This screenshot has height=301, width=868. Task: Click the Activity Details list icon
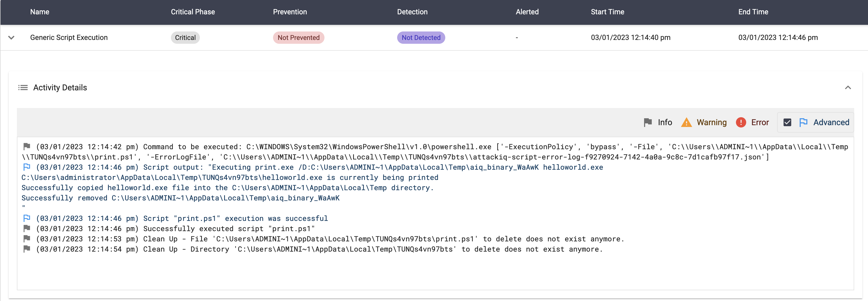(23, 88)
